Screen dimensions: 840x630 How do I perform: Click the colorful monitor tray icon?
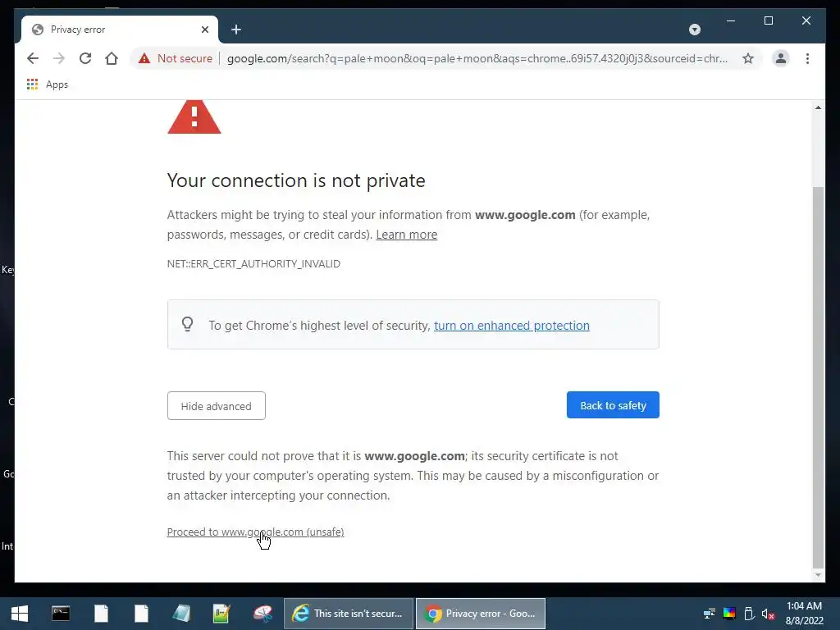click(x=729, y=614)
